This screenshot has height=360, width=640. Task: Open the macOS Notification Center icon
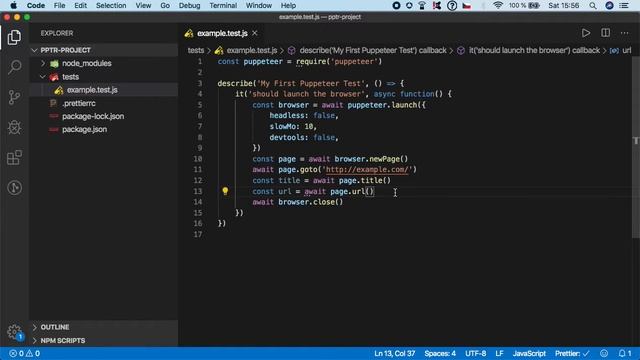624,5
